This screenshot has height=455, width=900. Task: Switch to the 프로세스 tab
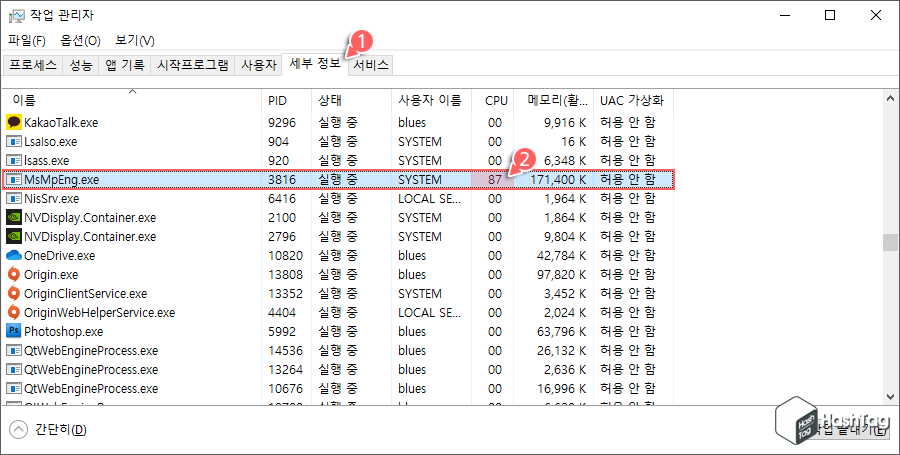pos(33,65)
